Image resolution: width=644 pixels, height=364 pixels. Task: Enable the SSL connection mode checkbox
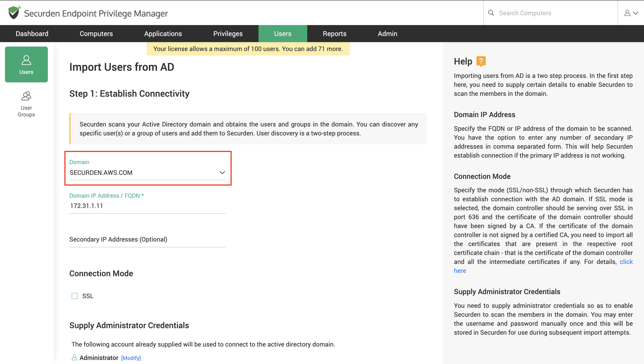pos(74,296)
